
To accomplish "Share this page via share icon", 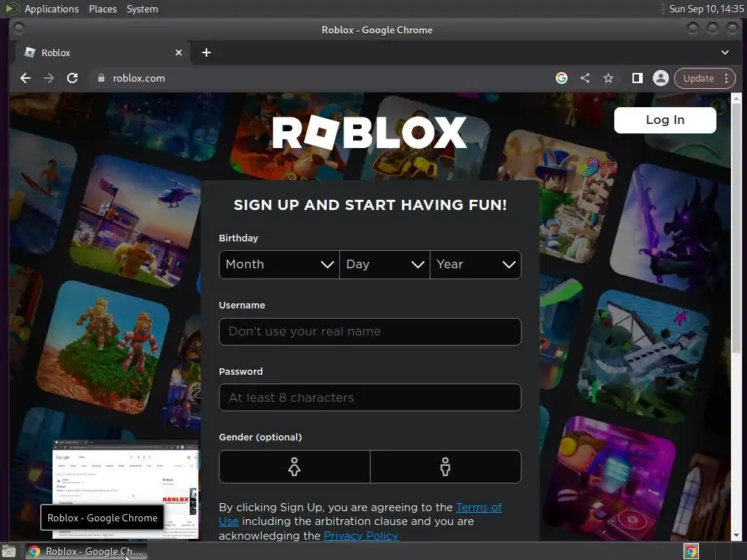I will point(585,78).
